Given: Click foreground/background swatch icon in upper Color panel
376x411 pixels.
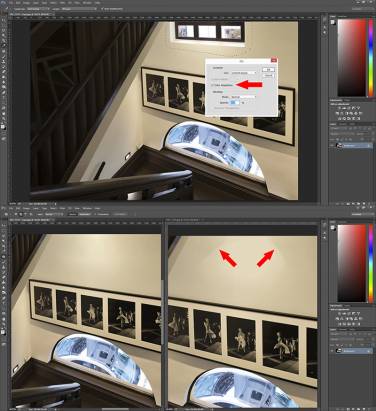Looking at the screenshot, I should 333,22.
